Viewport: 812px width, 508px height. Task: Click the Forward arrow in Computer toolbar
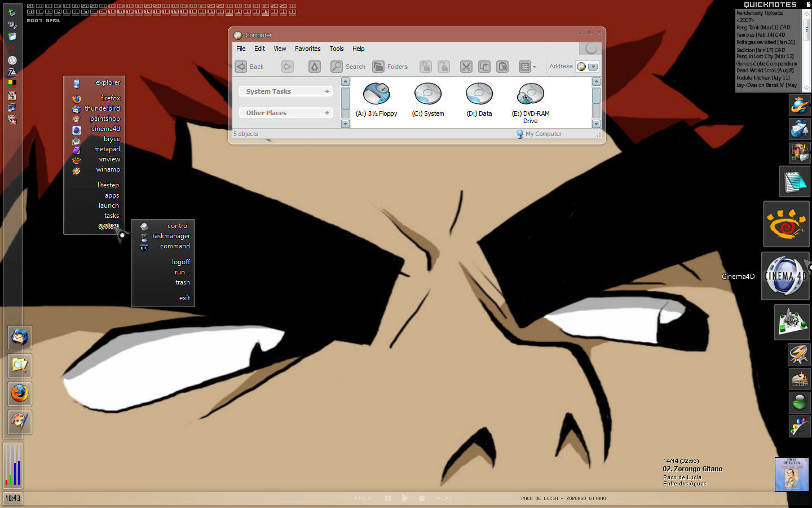[288, 67]
